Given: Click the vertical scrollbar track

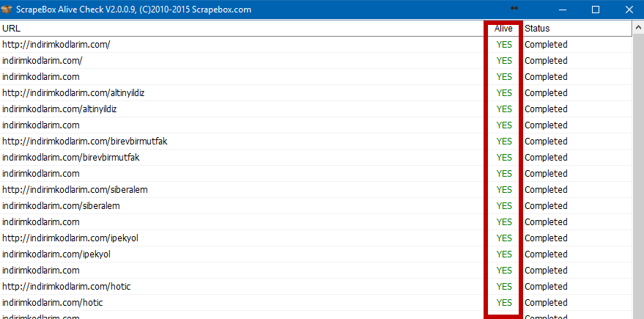Looking at the screenshot, I should click(638, 177).
